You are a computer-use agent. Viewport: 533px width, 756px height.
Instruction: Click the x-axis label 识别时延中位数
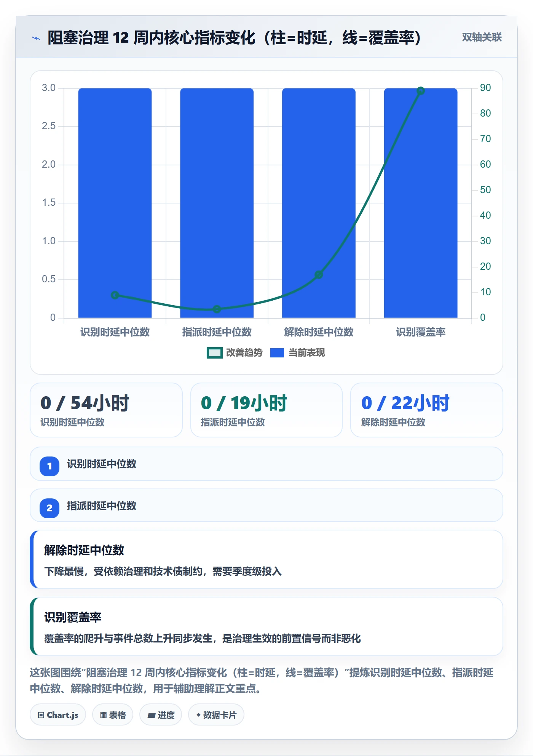click(x=115, y=332)
